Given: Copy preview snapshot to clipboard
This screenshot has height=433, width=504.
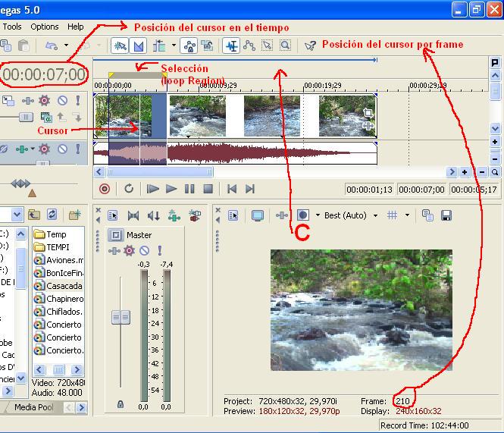Looking at the screenshot, I should 427,215.
